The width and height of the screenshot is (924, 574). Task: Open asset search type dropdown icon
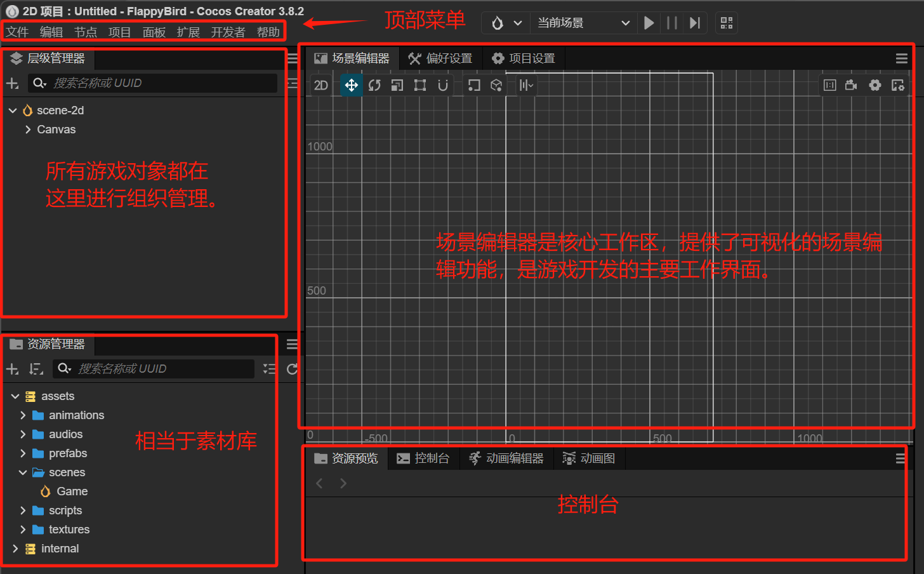pos(64,368)
